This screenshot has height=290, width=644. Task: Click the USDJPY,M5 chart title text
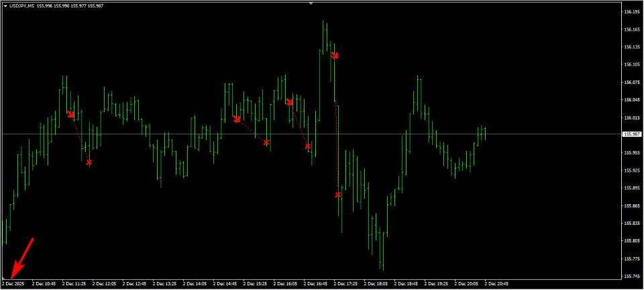tap(21, 6)
